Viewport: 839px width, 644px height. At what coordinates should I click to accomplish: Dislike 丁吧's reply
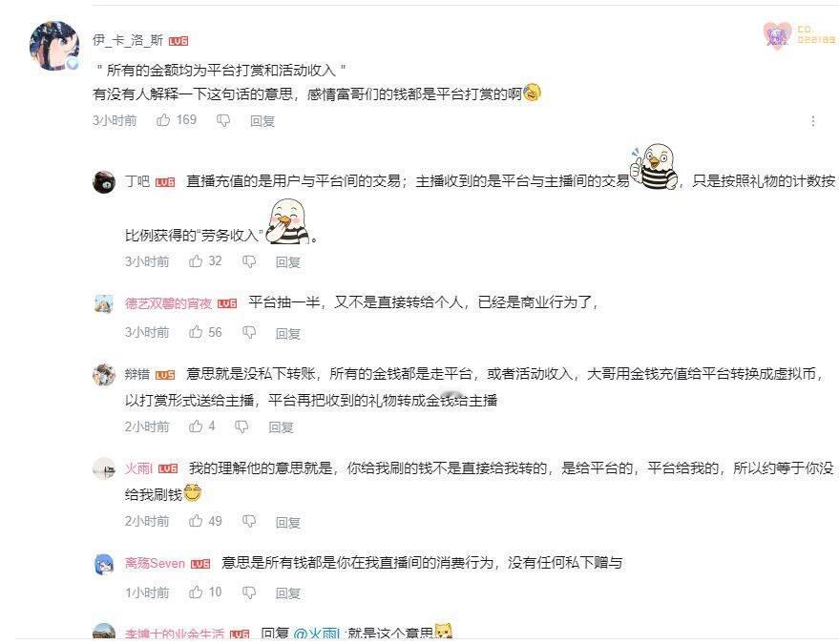coord(249,261)
